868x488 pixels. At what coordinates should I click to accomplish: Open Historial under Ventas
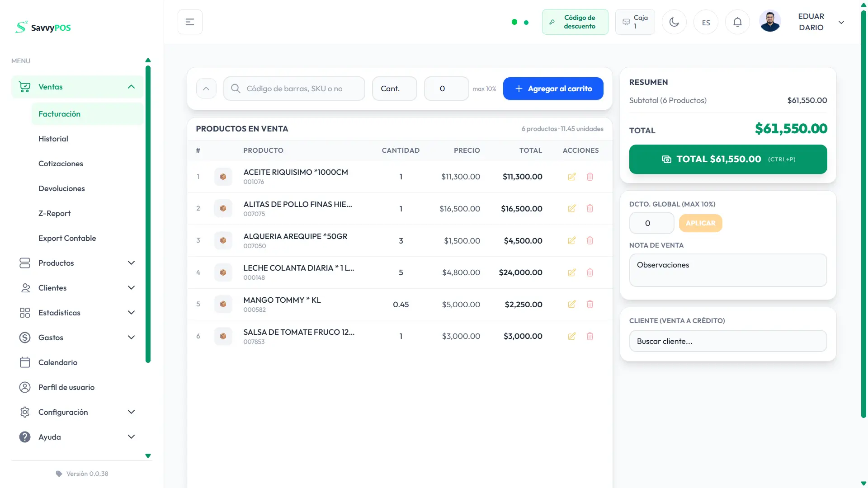pos(53,139)
